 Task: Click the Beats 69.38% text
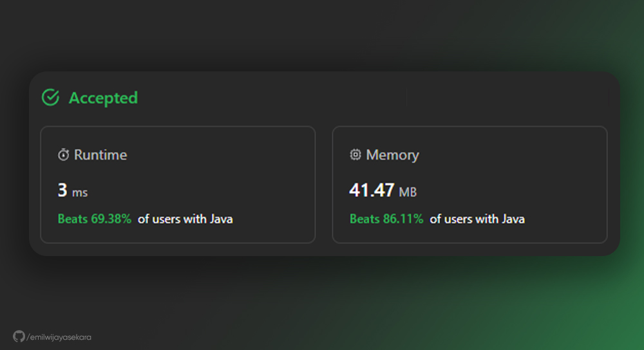pos(95,219)
